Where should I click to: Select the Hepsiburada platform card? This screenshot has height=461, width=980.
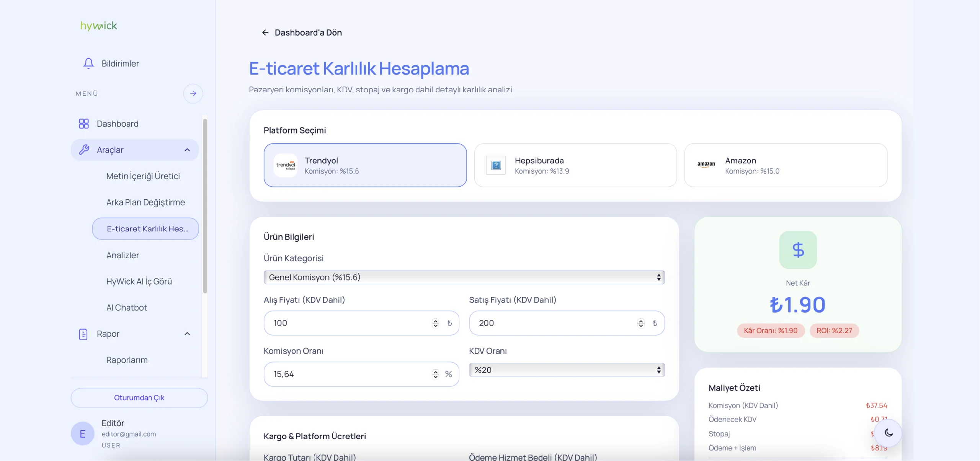575,165
